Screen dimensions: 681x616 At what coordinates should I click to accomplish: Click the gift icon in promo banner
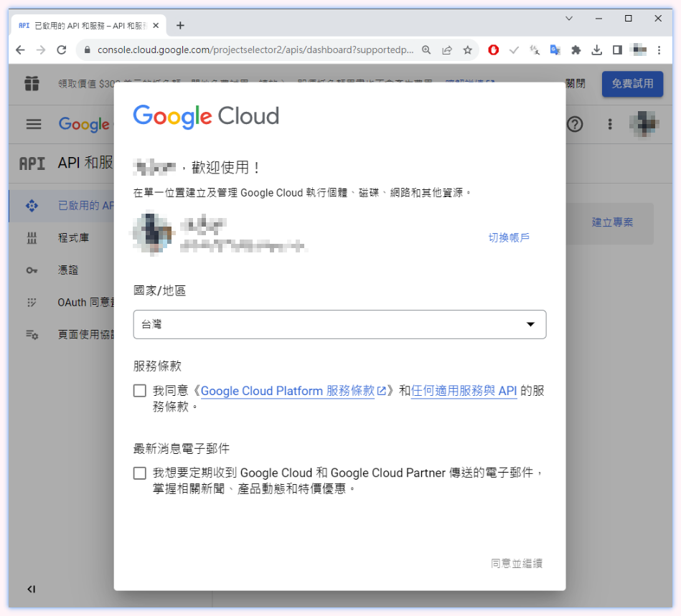(x=32, y=83)
